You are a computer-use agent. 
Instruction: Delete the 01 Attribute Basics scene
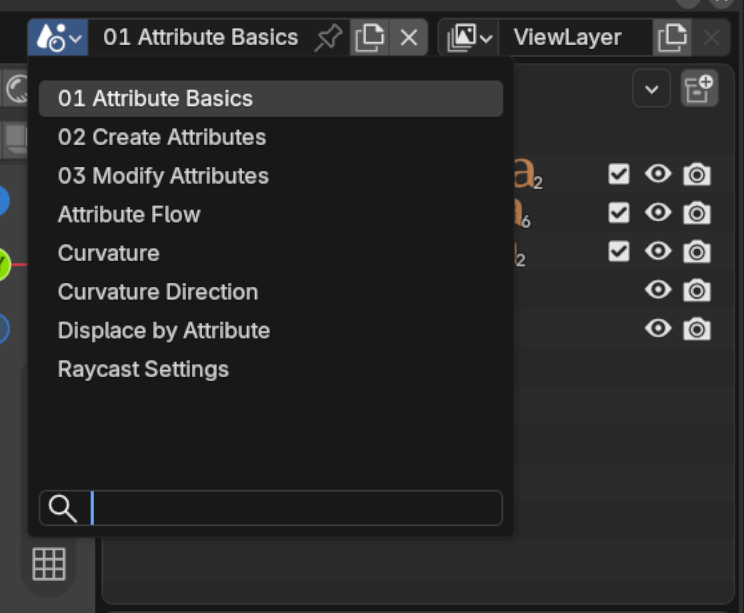pyautogui.click(x=409, y=37)
